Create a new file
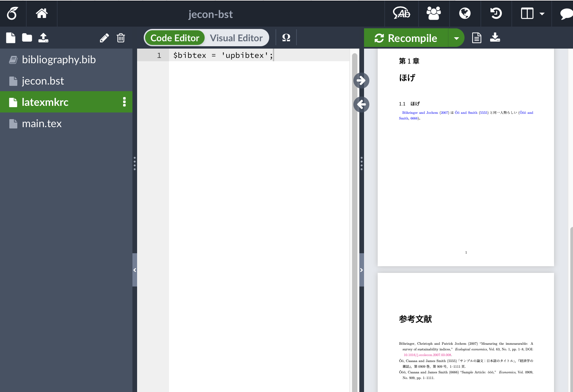 coord(11,38)
